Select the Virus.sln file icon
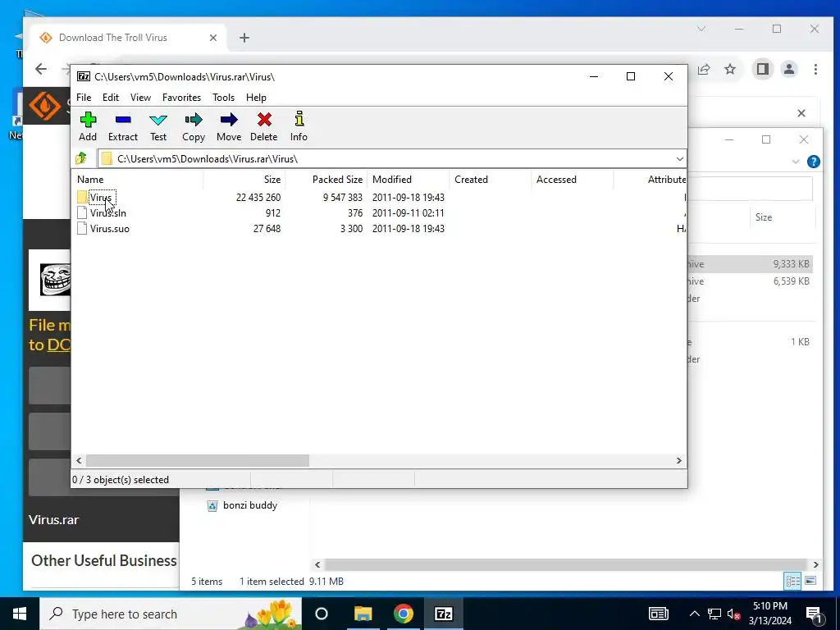The height and width of the screenshot is (630, 840). [82, 212]
